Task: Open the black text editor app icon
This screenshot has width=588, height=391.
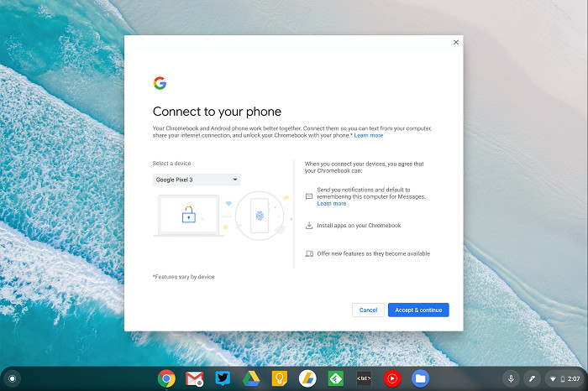Action: [x=364, y=378]
